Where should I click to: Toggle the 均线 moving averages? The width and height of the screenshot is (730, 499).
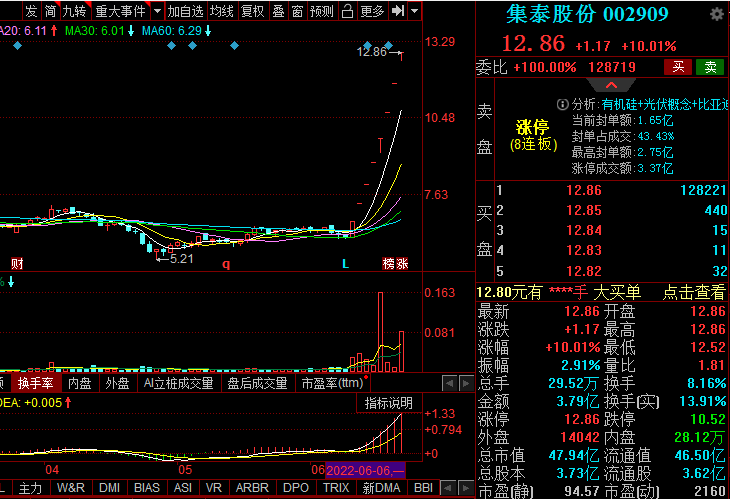222,11
